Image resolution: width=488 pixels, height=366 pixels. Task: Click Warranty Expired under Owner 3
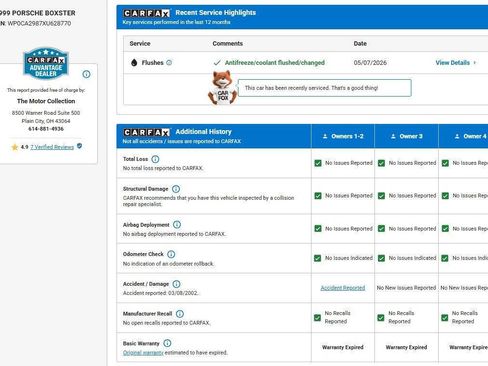406,347
